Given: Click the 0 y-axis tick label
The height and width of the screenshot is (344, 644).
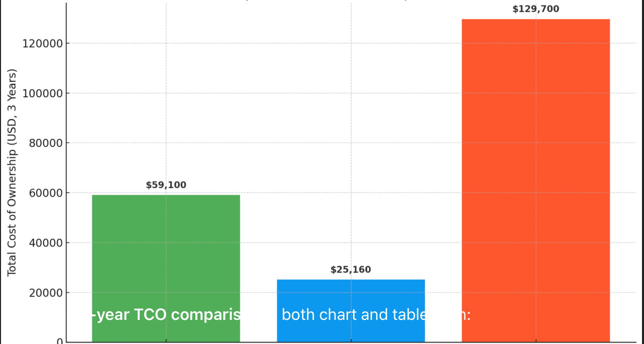Looking at the screenshot, I should coord(60,341).
